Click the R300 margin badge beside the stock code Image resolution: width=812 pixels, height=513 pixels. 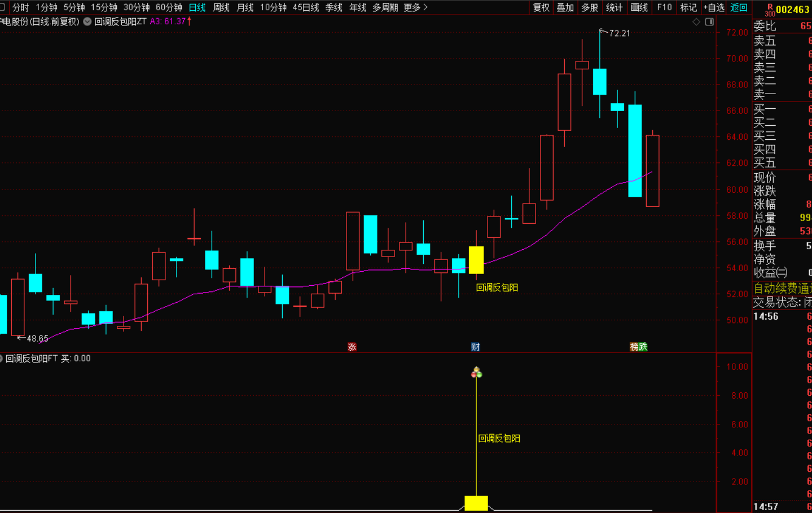click(770, 10)
